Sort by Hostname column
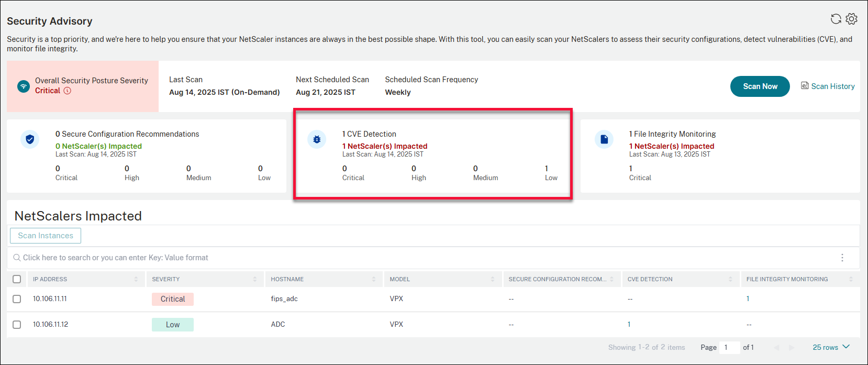This screenshot has height=365, width=868. [x=374, y=279]
